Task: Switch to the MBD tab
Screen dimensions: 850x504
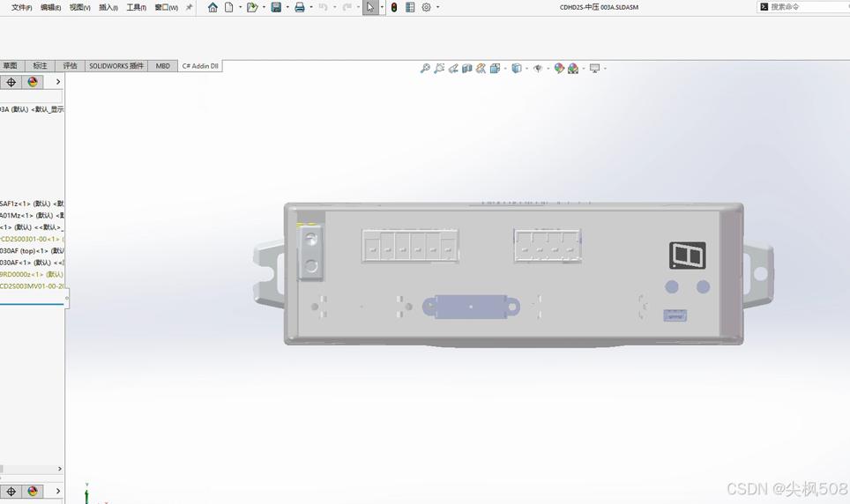Action: click(x=162, y=65)
